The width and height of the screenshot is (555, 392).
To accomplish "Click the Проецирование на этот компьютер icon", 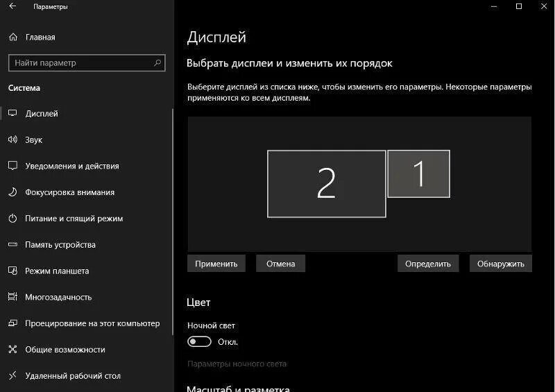I will pos(12,323).
